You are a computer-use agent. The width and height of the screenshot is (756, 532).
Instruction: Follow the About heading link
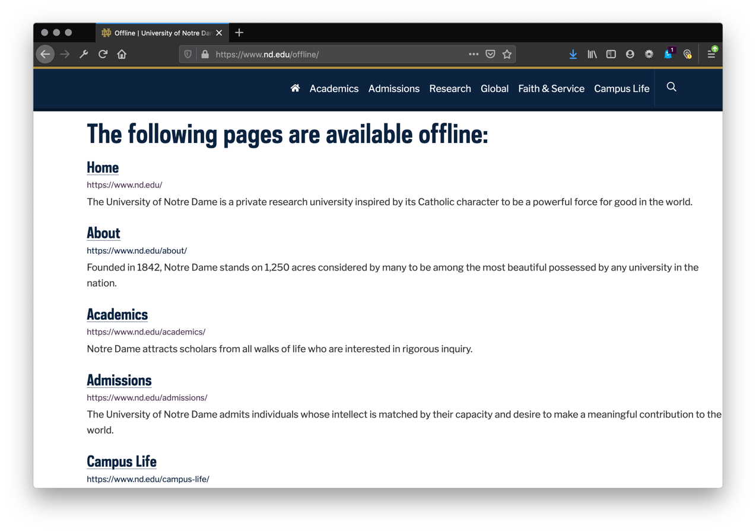click(x=103, y=232)
